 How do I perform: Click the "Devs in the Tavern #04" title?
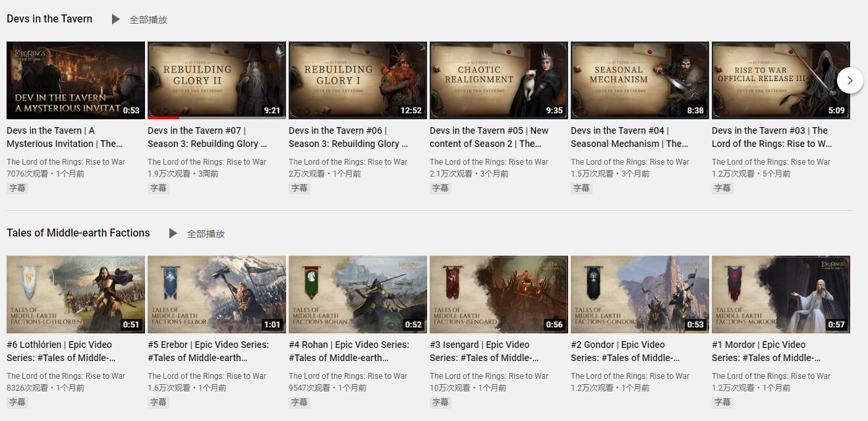point(629,137)
